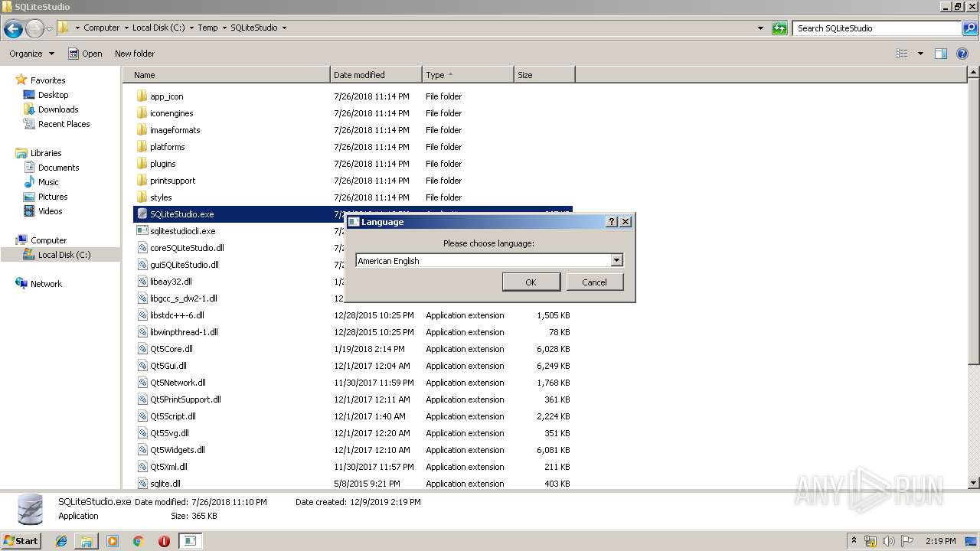This screenshot has height=551, width=980.
Task: Open the Opera taskbar icon
Action: click(x=164, y=541)
